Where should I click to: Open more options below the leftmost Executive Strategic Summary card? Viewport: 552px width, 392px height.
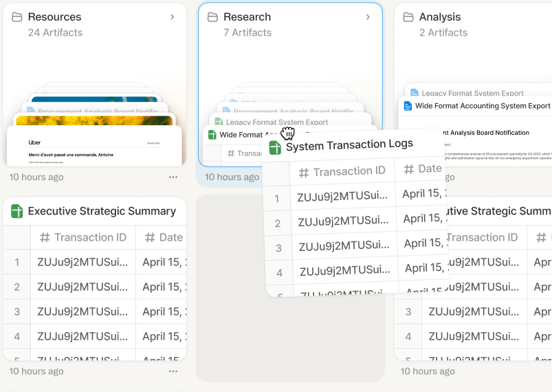pyautogui.click(x=173, y=371)
